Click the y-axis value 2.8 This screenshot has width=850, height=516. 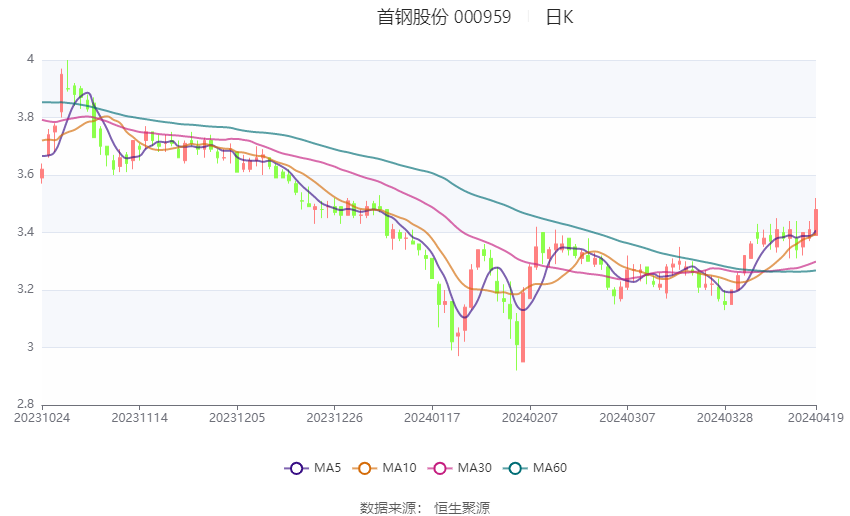[x=25, y=404]
